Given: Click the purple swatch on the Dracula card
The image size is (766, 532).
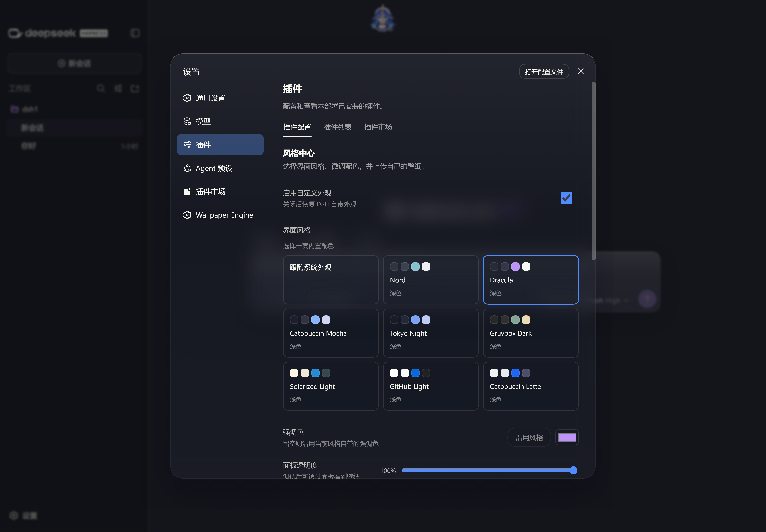Looking at the screenshot, I should coord(515,267).
